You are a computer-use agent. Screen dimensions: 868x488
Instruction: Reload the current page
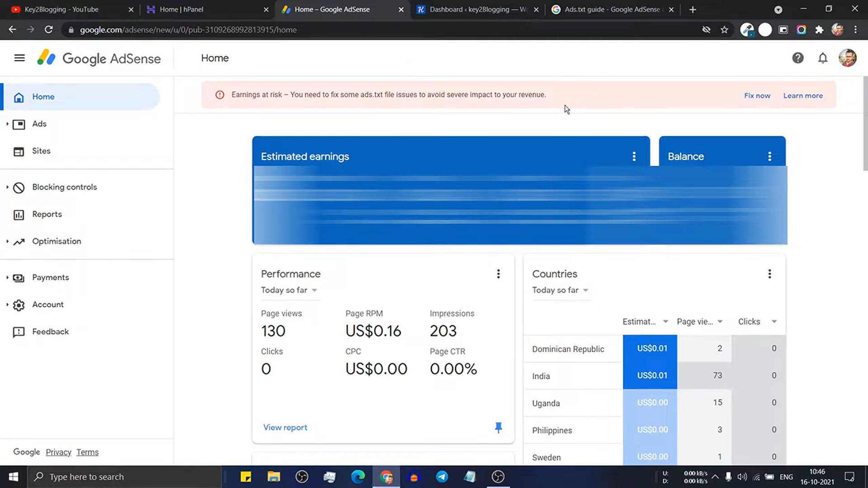(x=48, y=30)
